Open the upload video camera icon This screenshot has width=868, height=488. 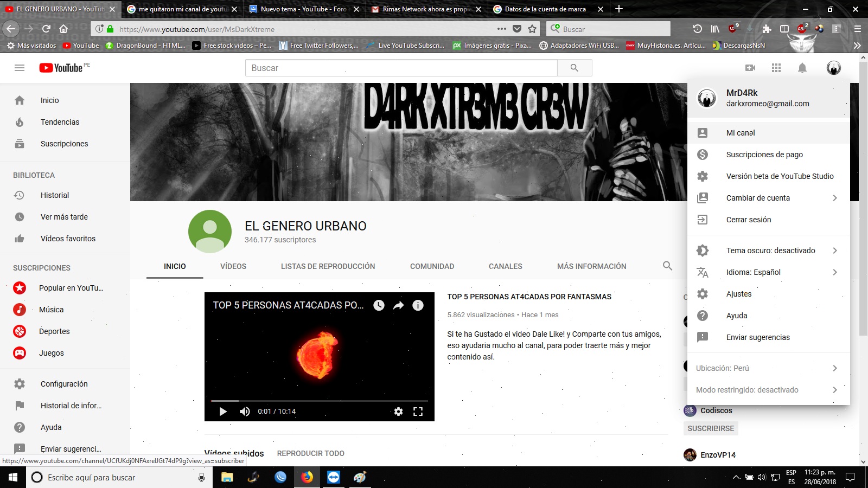[x=750, y=68]
